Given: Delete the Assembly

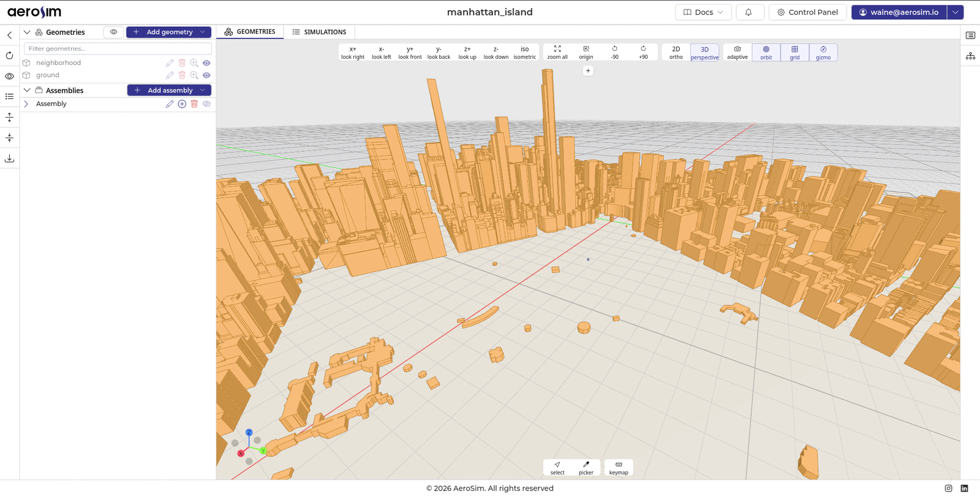Looking at the screenshot, I should [x=194, y=104].
